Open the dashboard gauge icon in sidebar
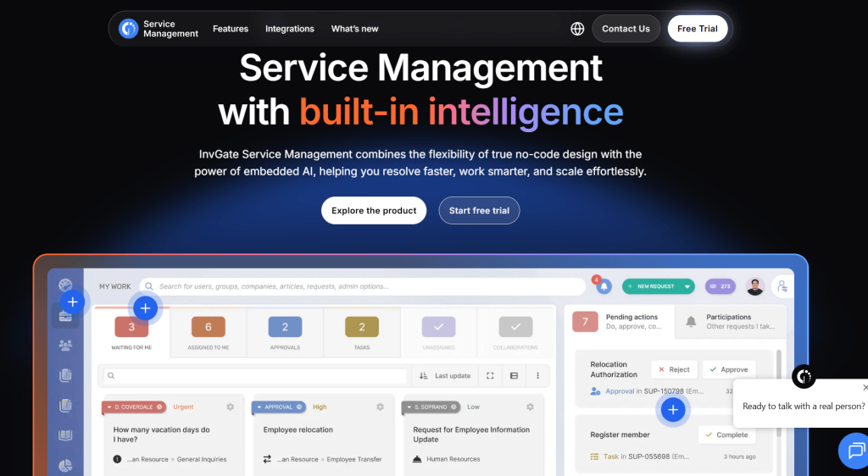The width and height of the screenshot is (868, 476). (x=65, y=285)
